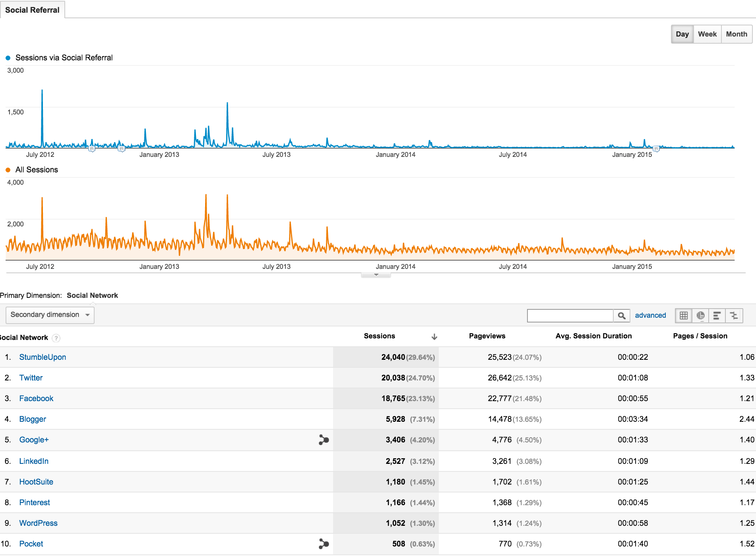
Task: Click Twitter pageviews value 26,642
Action: tap(500, 378)
